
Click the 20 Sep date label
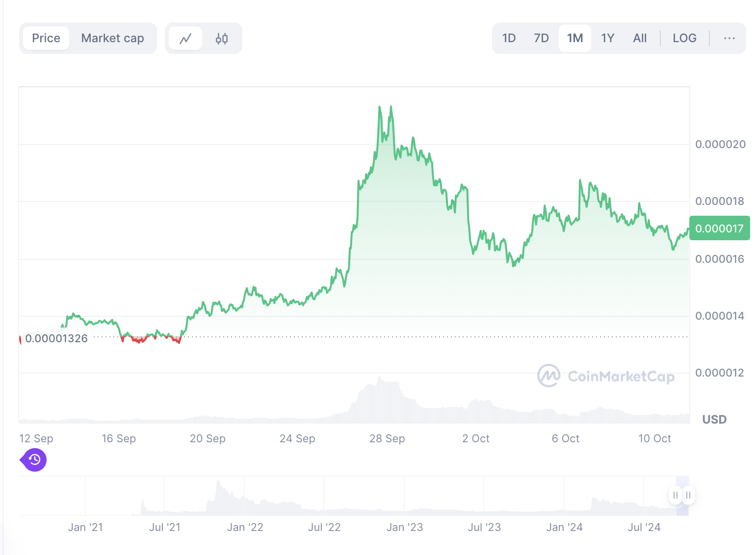[x=208, y=438]
